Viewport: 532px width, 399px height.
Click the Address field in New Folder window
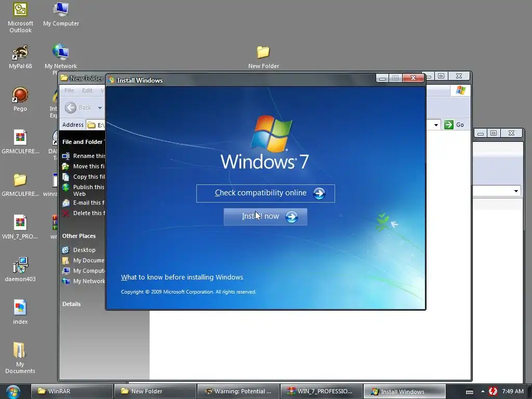click(x=96, y=125)
